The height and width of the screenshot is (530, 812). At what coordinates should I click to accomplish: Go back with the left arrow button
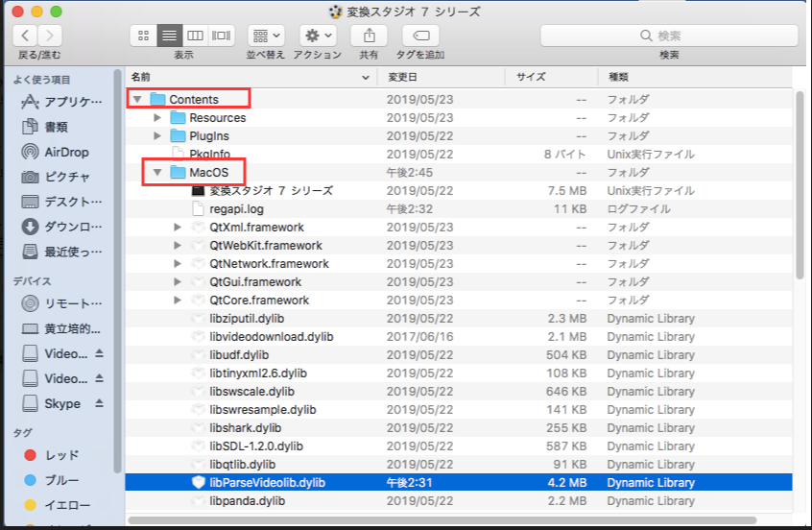(x=25, y=36)
